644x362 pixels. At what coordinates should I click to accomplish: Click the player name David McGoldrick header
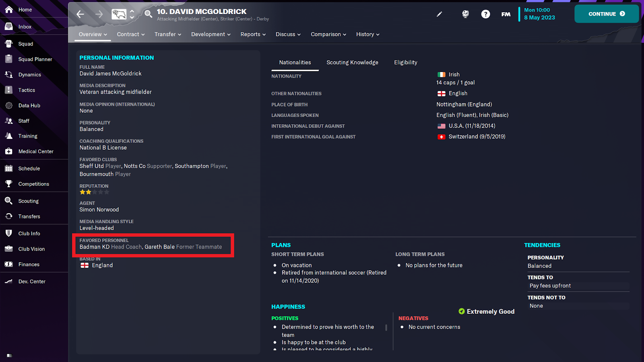point(202,12)
